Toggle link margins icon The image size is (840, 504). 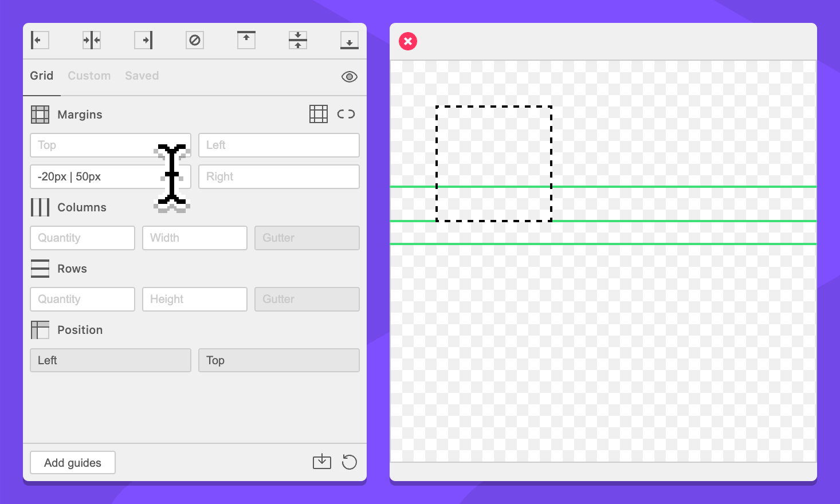pos(346,114)
